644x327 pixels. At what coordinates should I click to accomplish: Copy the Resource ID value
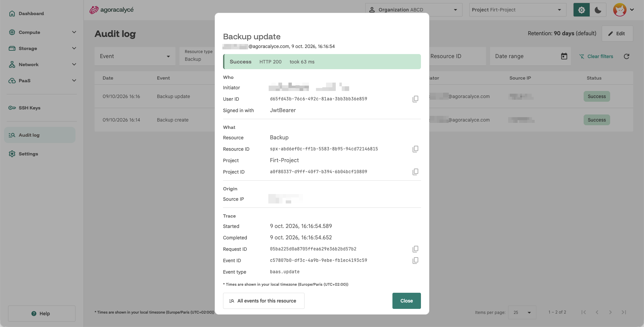(415, 149)
